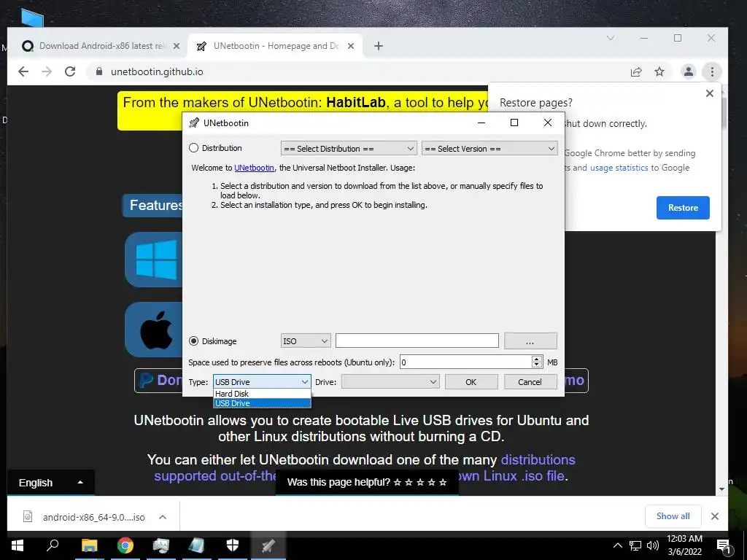The height and width of the screenshot is (560, 747).
Task: Switch to UNetbootin Homepage tab
Action: 275,46
